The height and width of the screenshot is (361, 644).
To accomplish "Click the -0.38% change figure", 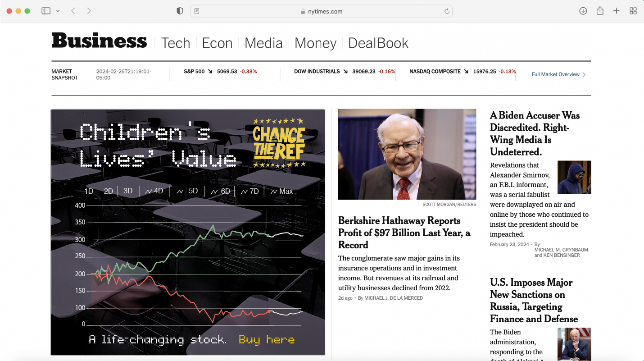I will 248,71.
